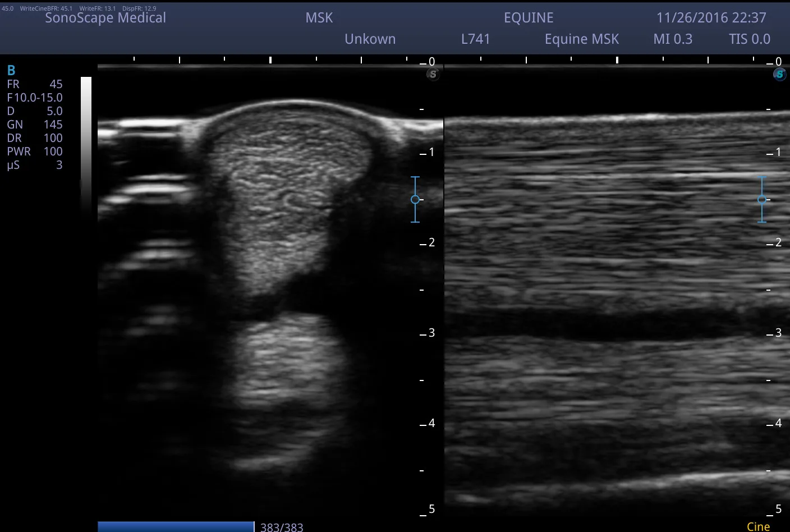Select the focus position marker on the transverse image
Image resolution: width=790 pixels, height=532 pixels.
415,199
